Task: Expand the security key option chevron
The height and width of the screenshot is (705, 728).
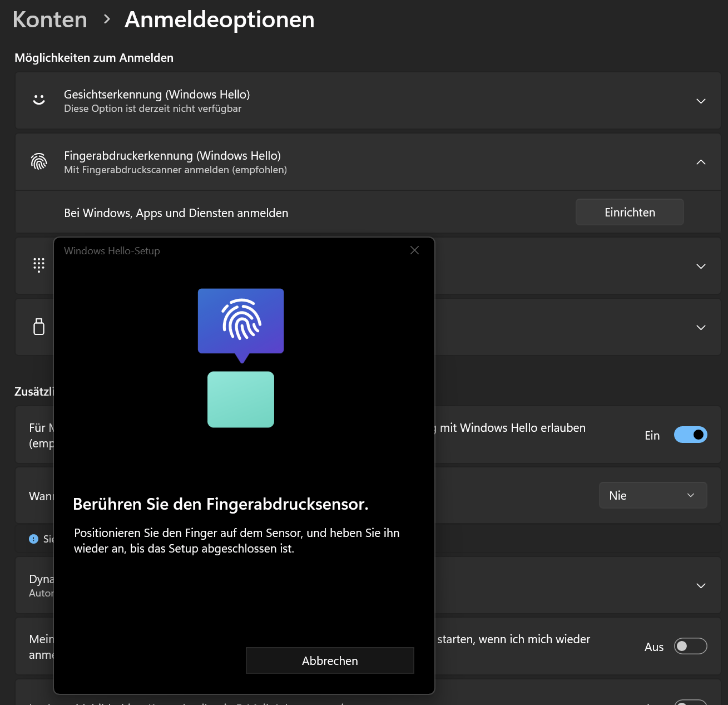Action: tap(701, 327)
